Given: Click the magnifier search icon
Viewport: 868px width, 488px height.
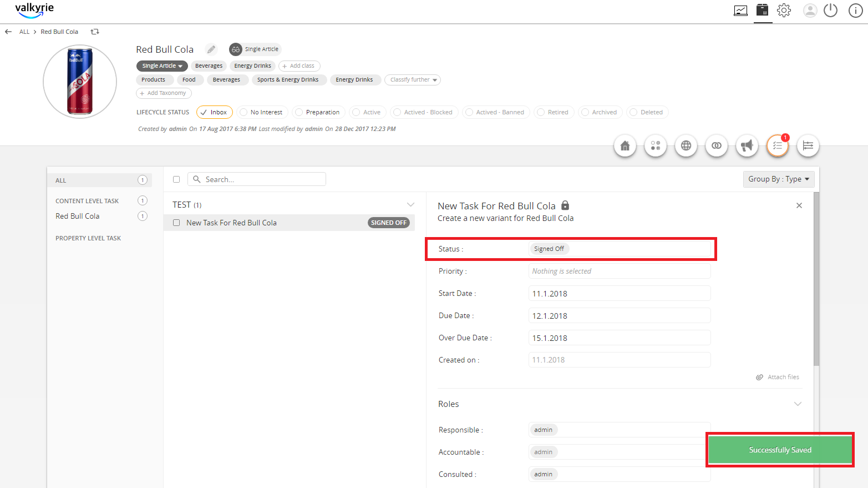Looking at the screenshot, I should [x=196, y=179].
